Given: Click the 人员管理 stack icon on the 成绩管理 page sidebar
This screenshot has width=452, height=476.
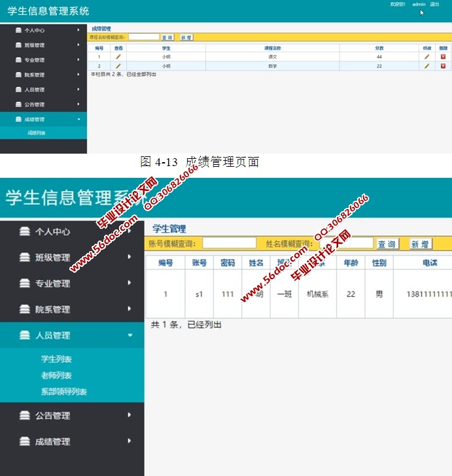Looking at the screenshot, I should coord(18,90).
